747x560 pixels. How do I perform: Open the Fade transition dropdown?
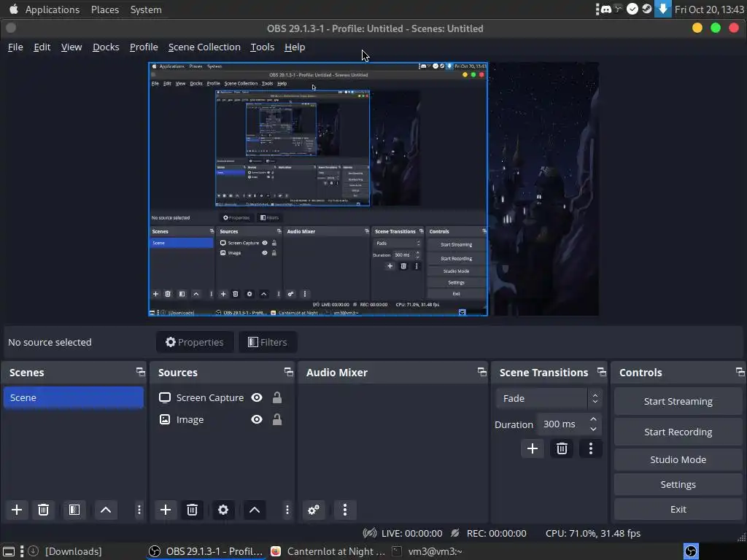(x=549, y=399)
